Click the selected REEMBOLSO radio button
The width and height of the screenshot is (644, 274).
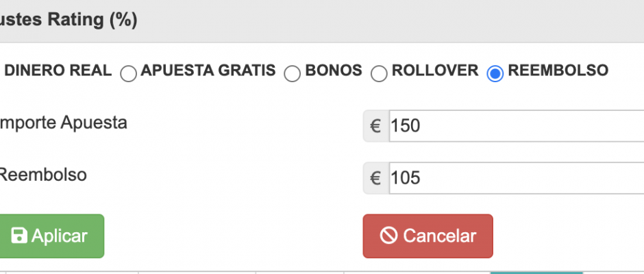pyautogui.click(x=495, y=74)
